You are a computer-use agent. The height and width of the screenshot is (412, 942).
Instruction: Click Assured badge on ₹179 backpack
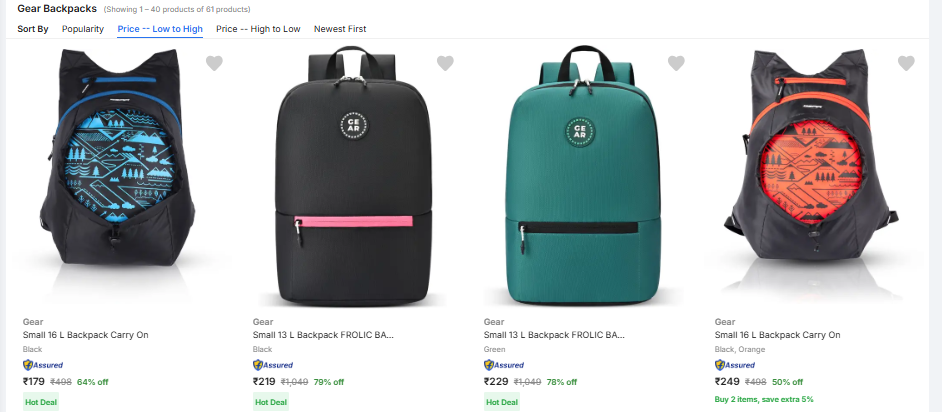coord(42,365)
